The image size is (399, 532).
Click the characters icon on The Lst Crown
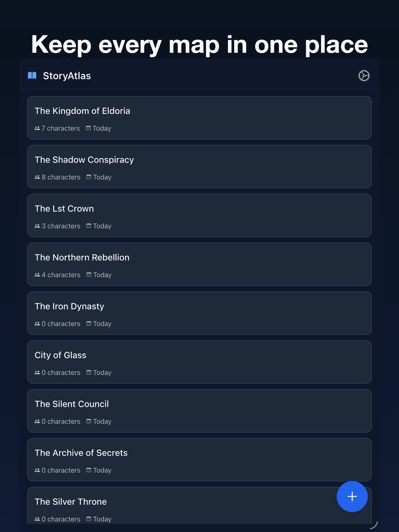[37, 226]
